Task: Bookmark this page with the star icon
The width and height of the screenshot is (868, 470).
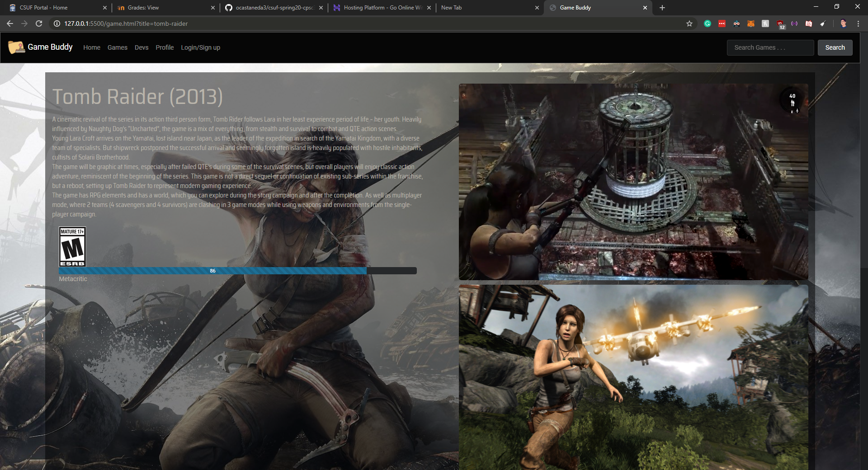Action: click(x=689, y=23)
